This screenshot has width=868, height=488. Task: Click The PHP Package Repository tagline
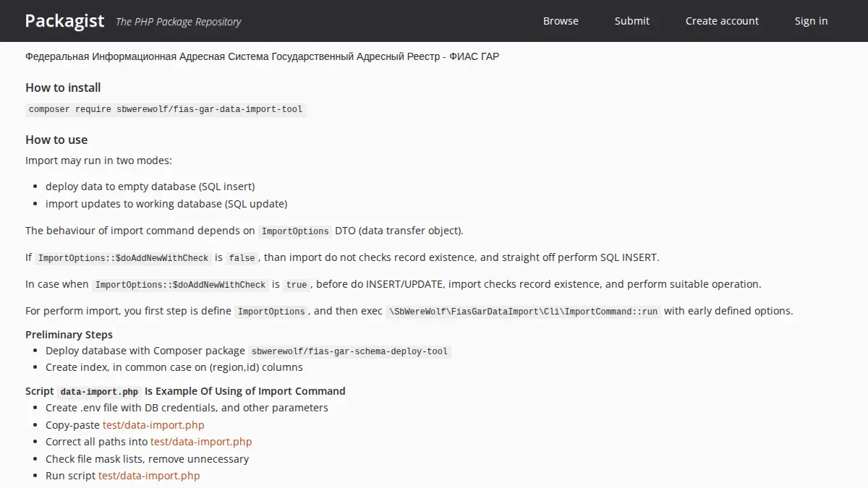[x=177, y=22]
